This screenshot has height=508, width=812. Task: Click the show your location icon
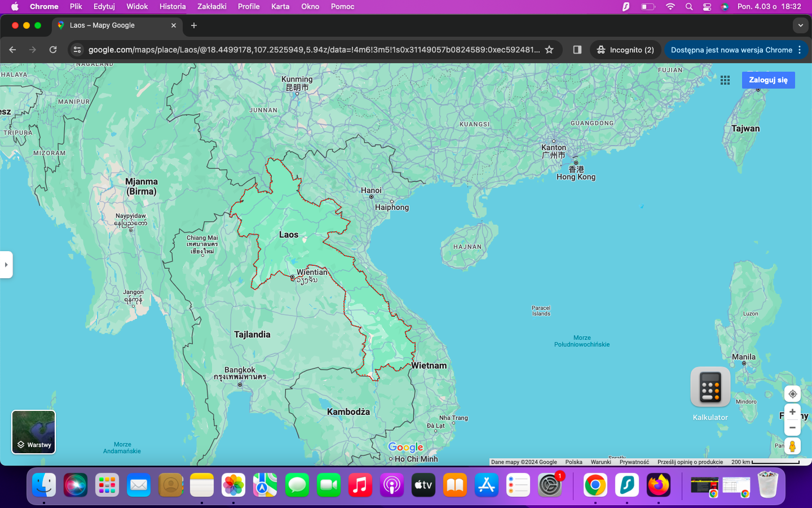click(792, 394)
